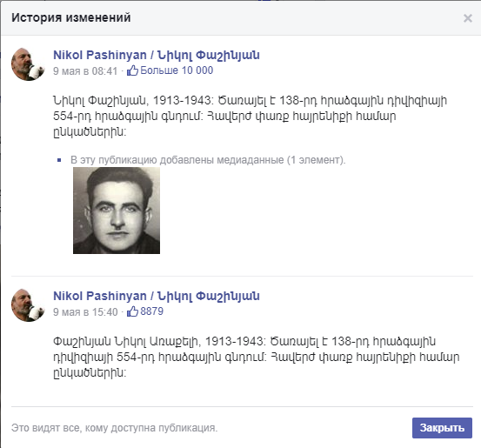Click the bullet marker before the media note
Image resolution: width=481 pixels, height=448 pixels.
tap(59, 160)
